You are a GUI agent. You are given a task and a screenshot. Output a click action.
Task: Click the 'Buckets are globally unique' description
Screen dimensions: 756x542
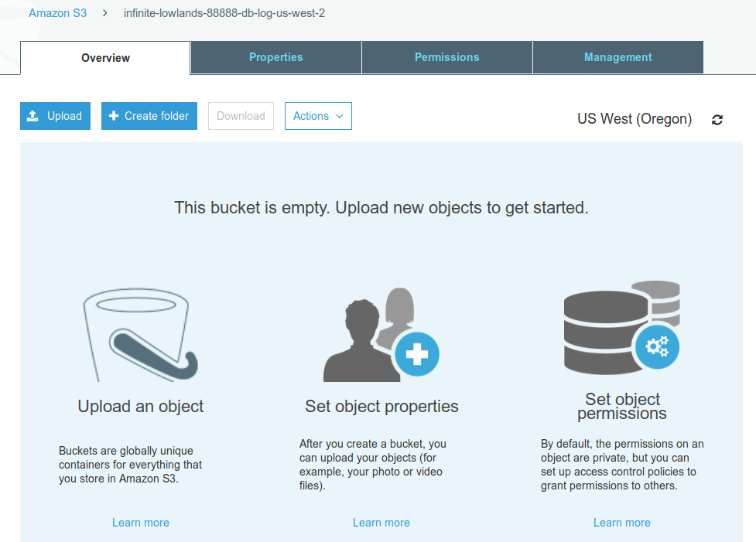pos(130,465)
